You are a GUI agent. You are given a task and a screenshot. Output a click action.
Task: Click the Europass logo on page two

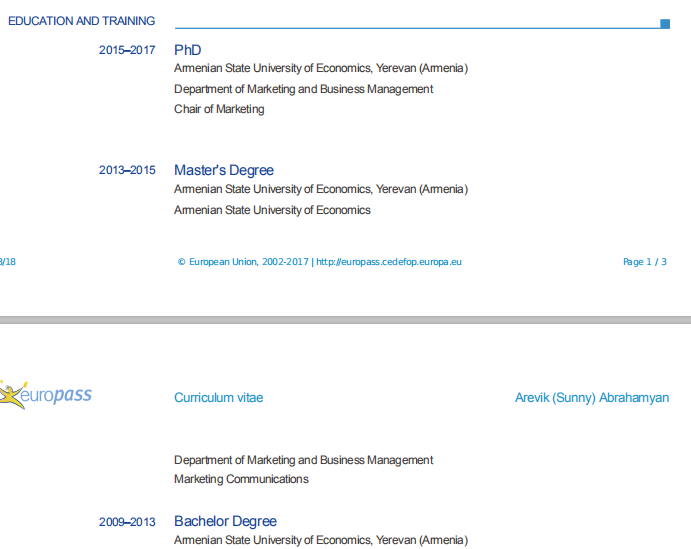pos(46,395)
